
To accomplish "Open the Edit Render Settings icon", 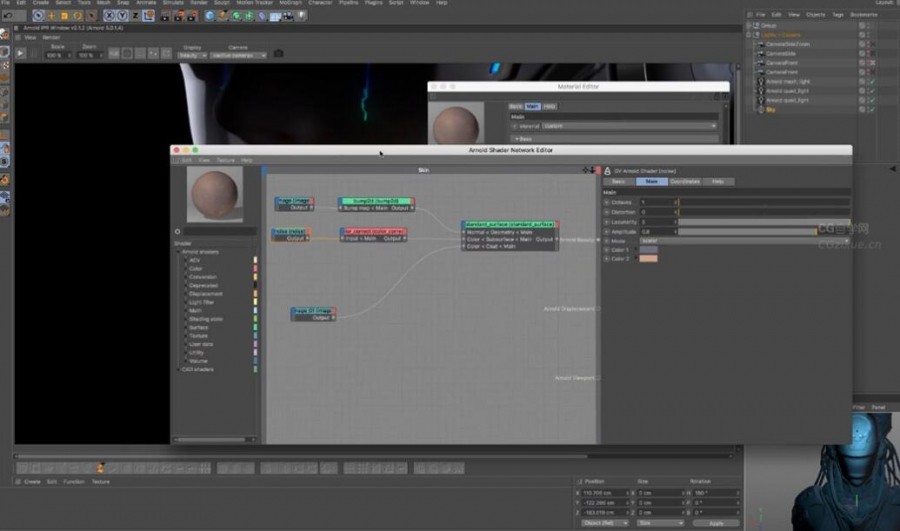I will coord(192,16).
